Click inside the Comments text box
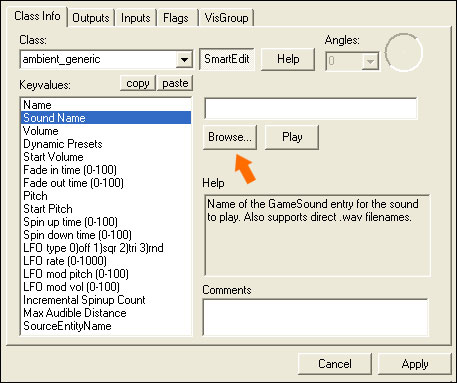The height and width of the screenshot is (383, 457). (315, 317)
